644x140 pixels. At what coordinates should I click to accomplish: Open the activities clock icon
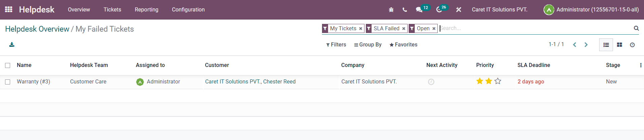[x=439, y=10]
